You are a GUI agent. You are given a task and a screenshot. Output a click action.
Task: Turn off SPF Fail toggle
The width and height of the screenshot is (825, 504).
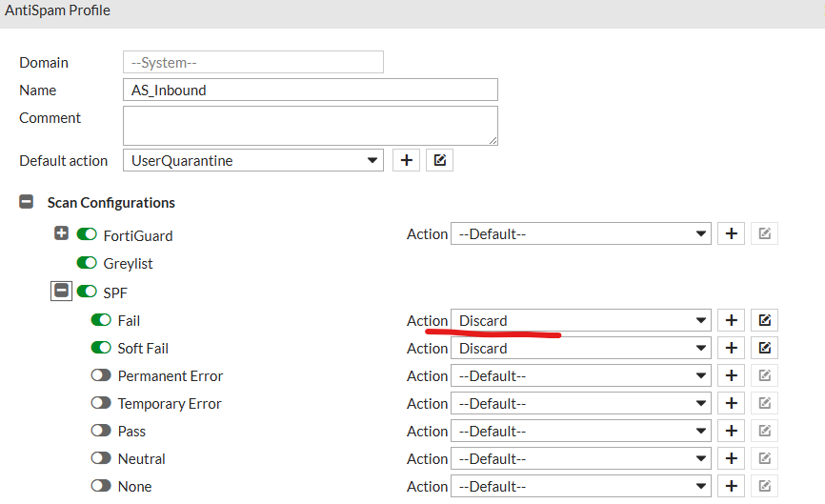click(101, 320)
